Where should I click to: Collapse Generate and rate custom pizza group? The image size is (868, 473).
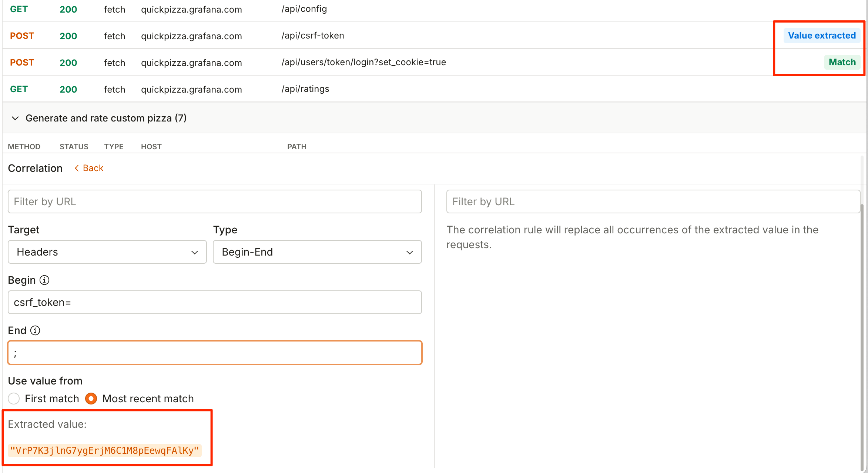15,118
